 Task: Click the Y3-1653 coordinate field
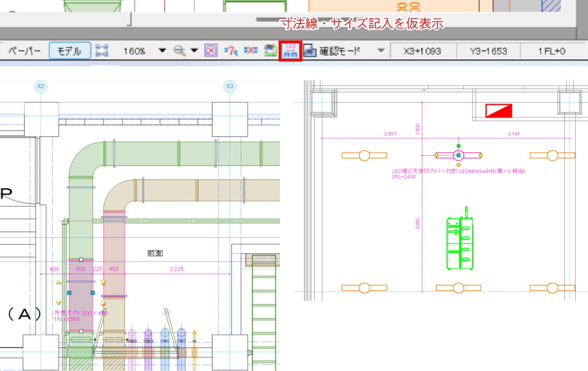click(488, 51)
